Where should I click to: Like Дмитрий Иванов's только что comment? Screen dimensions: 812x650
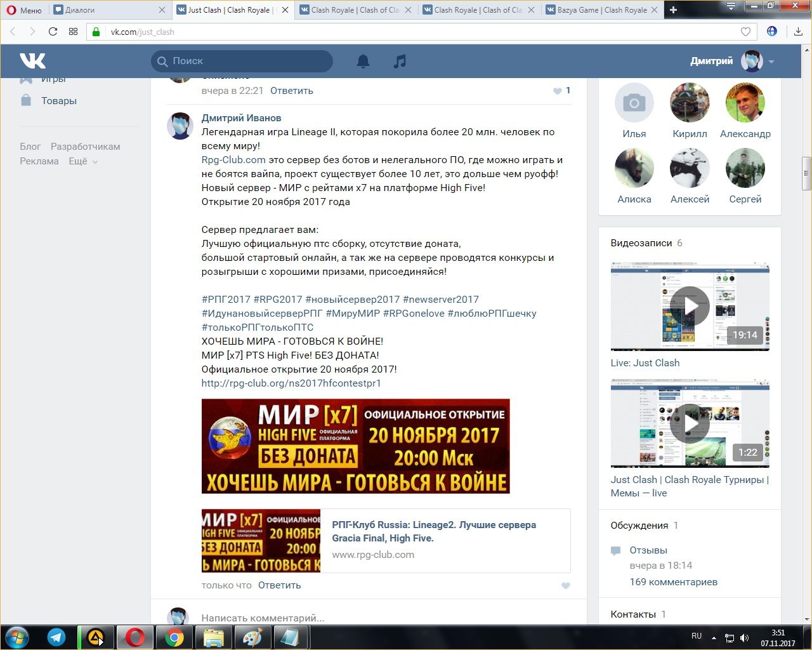(566, 585)
